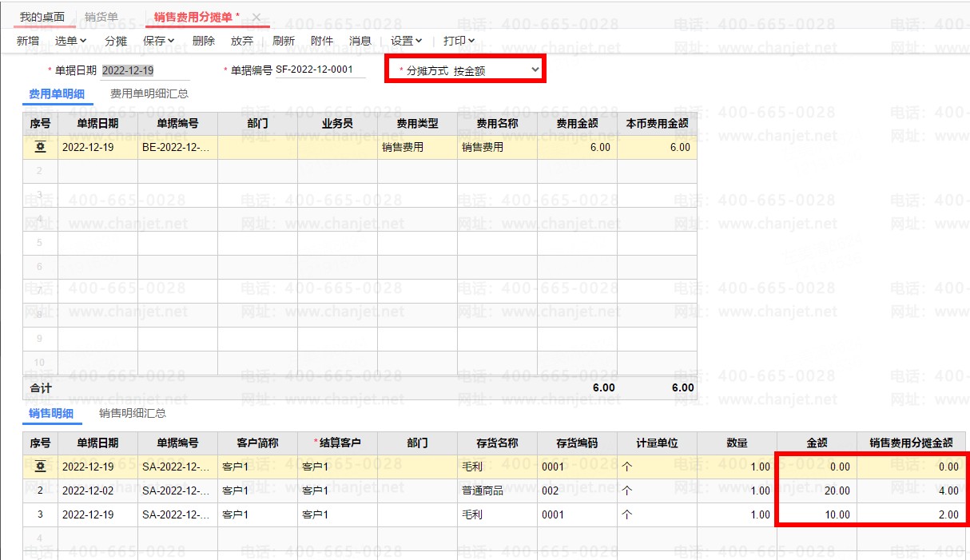
Task: Click the 业务员 column header in expense table
Action: click(337, 124)
